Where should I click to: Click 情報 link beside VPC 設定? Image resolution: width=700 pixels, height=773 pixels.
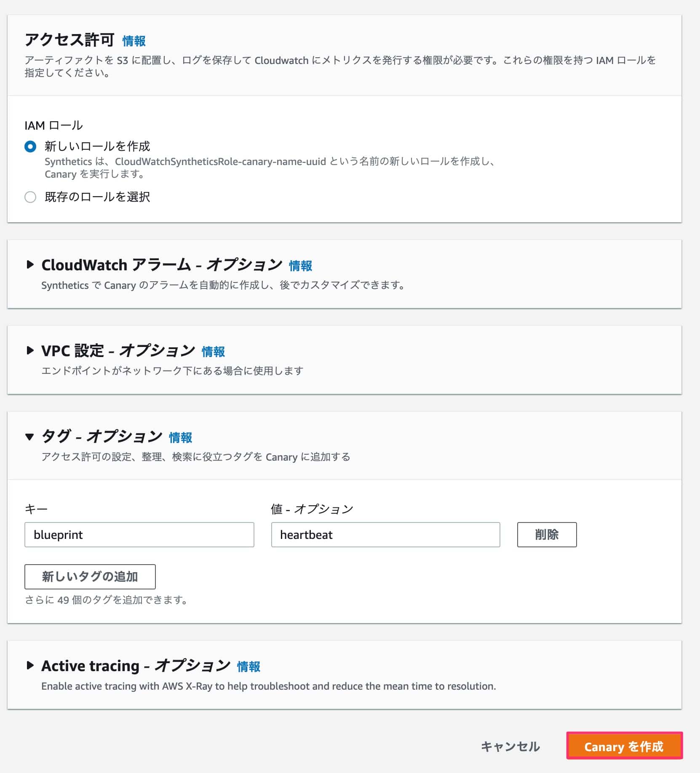click(213, 352)
